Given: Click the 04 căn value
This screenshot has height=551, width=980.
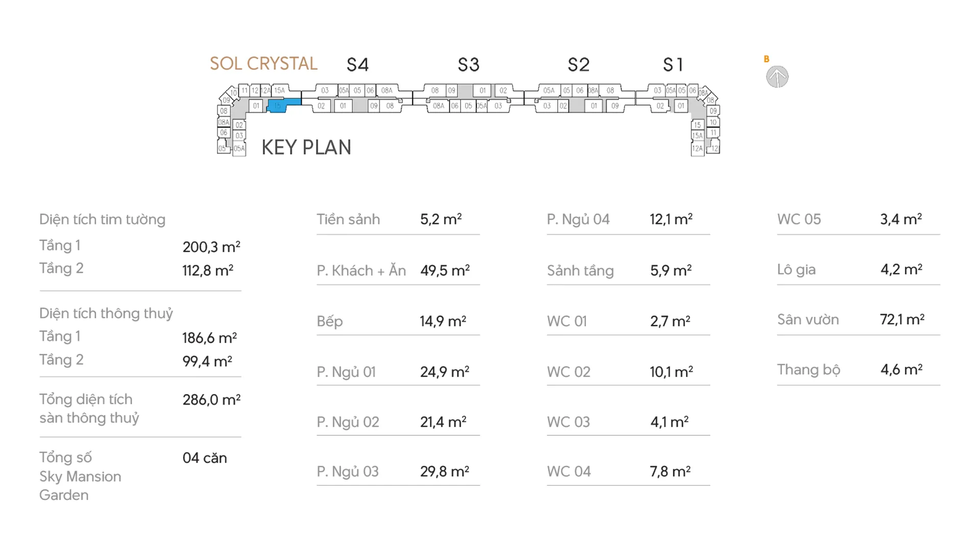Looking at the screenshot, I should pyautogui.click(x=205, y=458).
